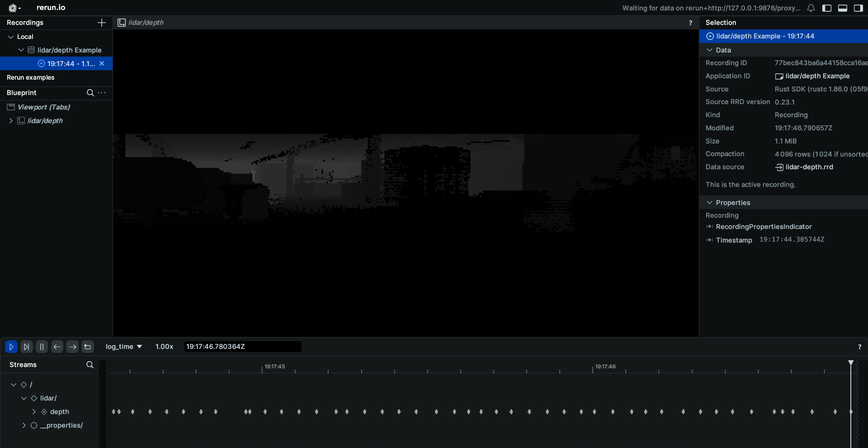Search the Streams panel
This screenshot has height=448, width=868.
90,365
